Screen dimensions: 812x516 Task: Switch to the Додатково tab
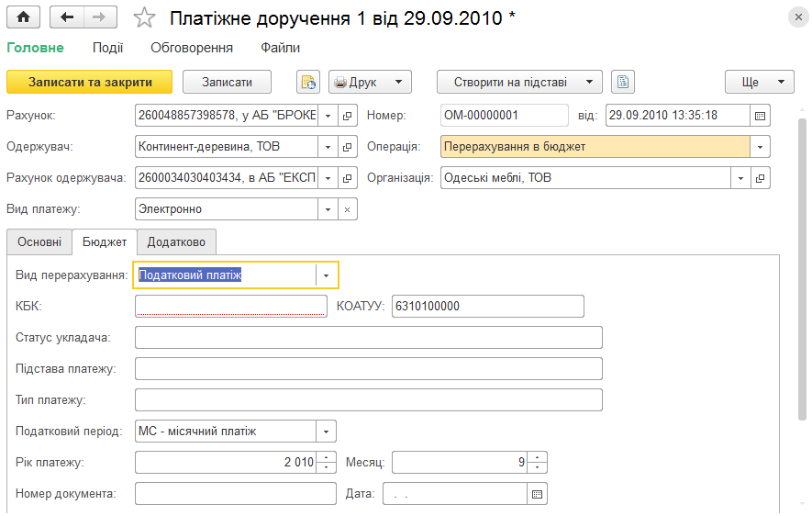[176, 242]
